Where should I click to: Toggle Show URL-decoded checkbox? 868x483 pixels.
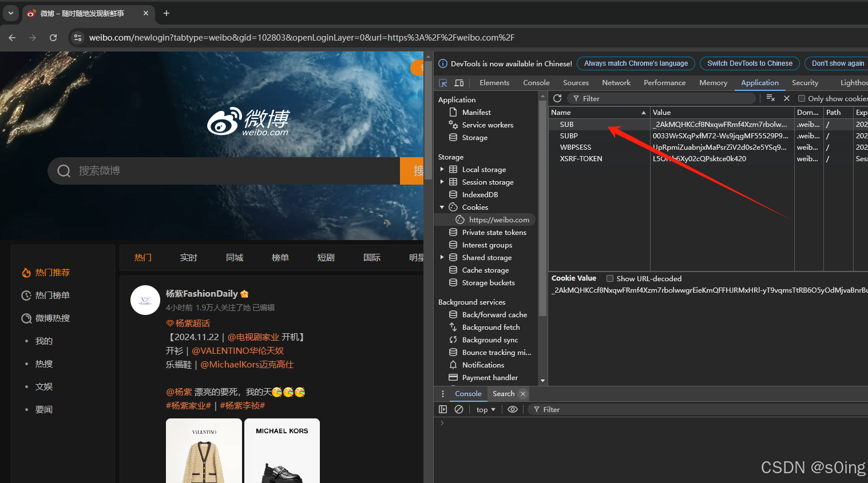610,278
